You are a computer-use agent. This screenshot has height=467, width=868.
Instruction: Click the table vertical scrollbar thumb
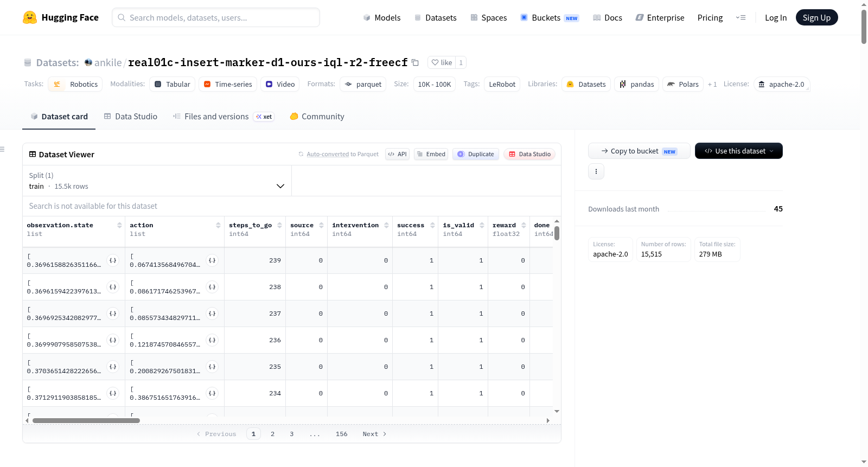click(x=557, y=233)
